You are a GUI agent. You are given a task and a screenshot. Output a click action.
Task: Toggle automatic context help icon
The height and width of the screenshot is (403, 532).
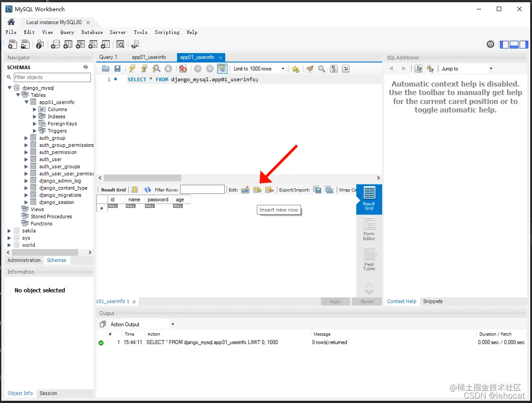[x=430, y=69]
